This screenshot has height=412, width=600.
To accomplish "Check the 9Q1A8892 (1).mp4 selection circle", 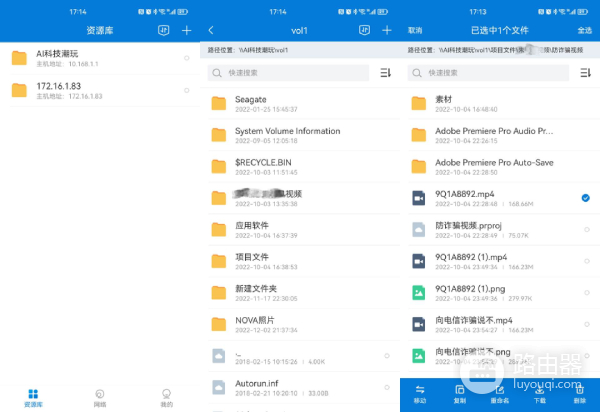I will 587,261.
